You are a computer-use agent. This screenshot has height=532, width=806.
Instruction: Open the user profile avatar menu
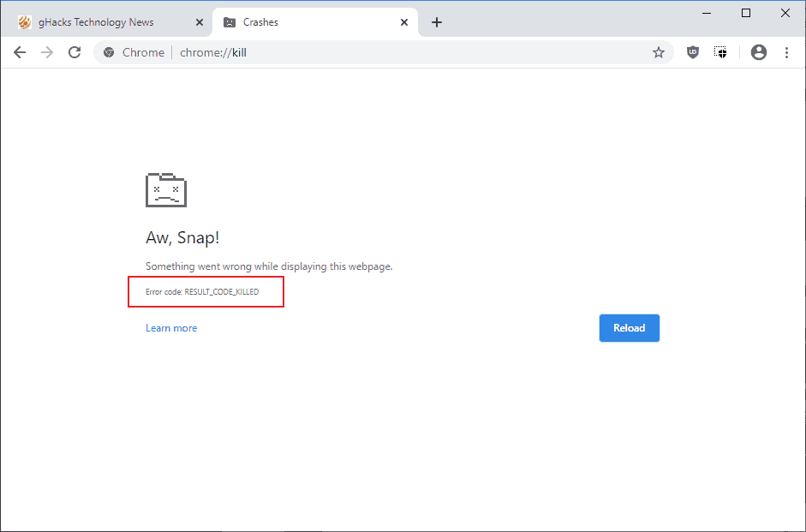point(759,52)
